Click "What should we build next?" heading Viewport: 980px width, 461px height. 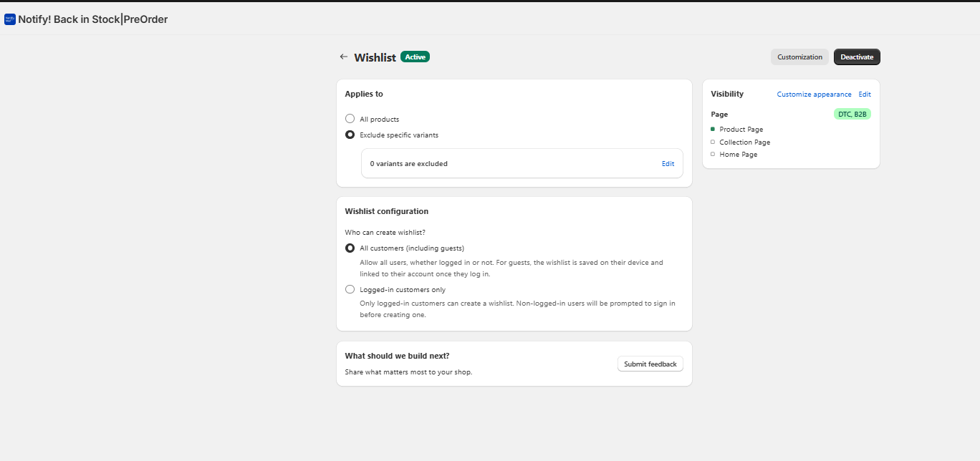pos(397,356)
